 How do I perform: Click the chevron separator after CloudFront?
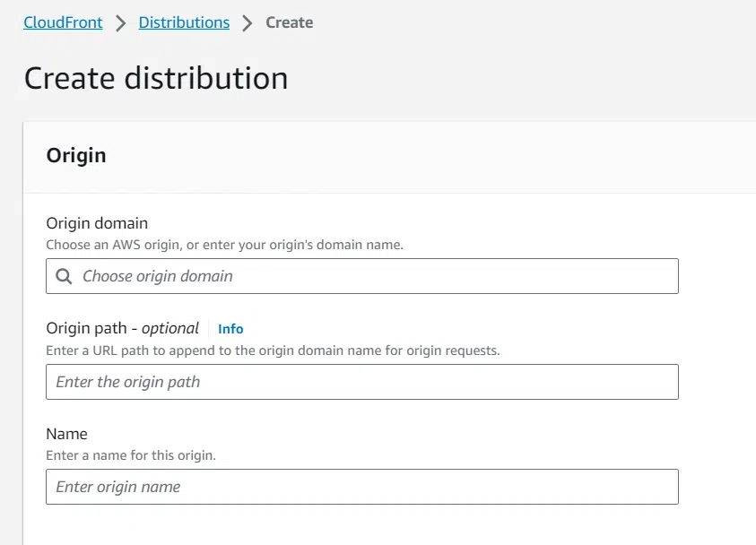120,23
